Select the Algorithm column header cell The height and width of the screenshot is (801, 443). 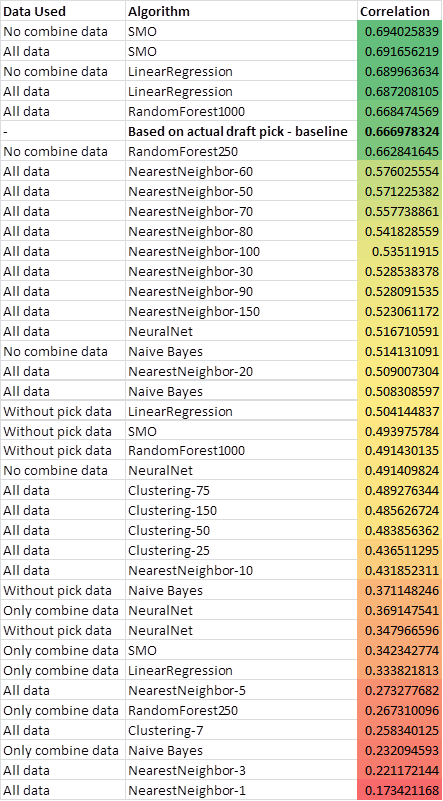tap(241, 11)
